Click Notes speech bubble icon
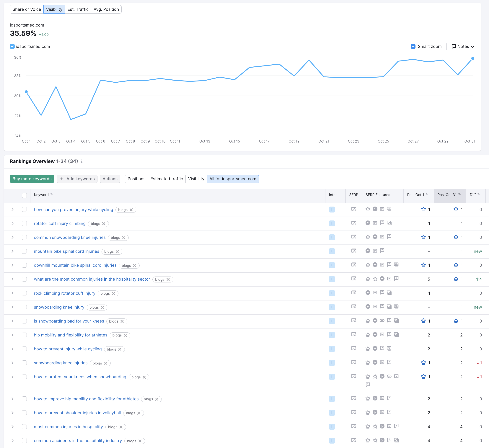489x448 pixels. 454,46
